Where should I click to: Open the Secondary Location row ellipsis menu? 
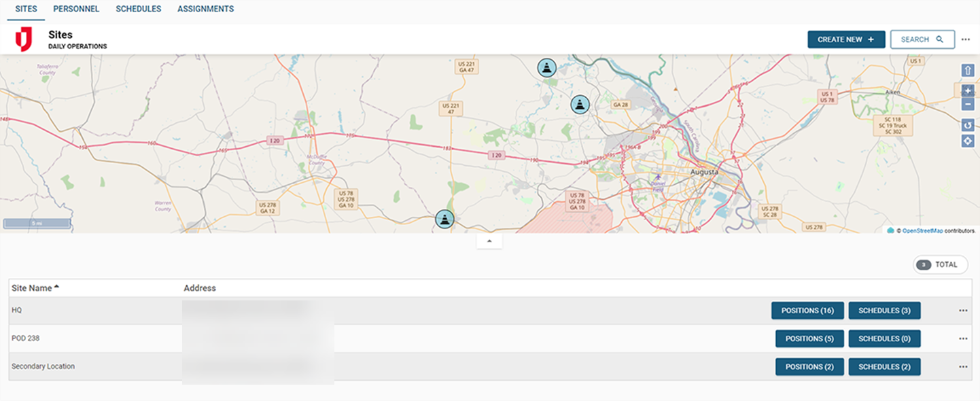click(963, 367)
